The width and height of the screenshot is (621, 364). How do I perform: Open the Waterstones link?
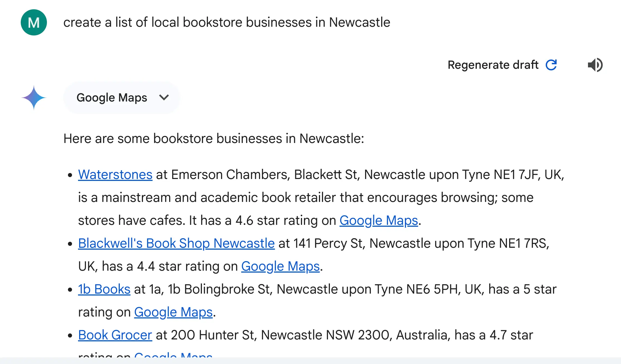pos(115,175)
